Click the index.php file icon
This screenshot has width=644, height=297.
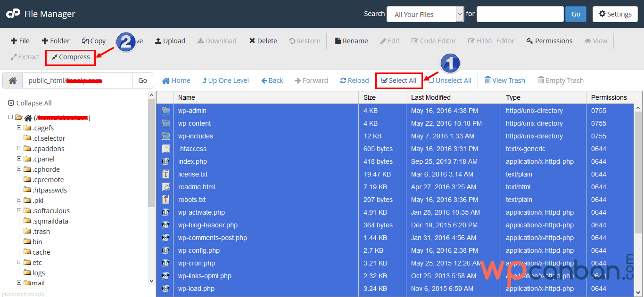(165, 161)
